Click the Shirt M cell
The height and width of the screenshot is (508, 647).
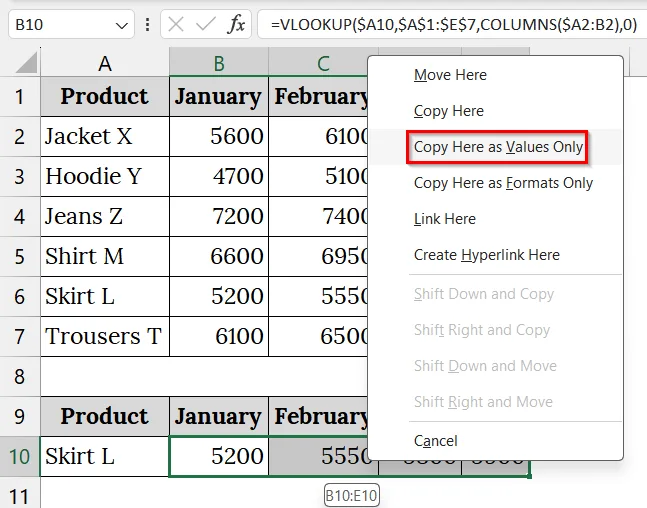pos(105,256)
